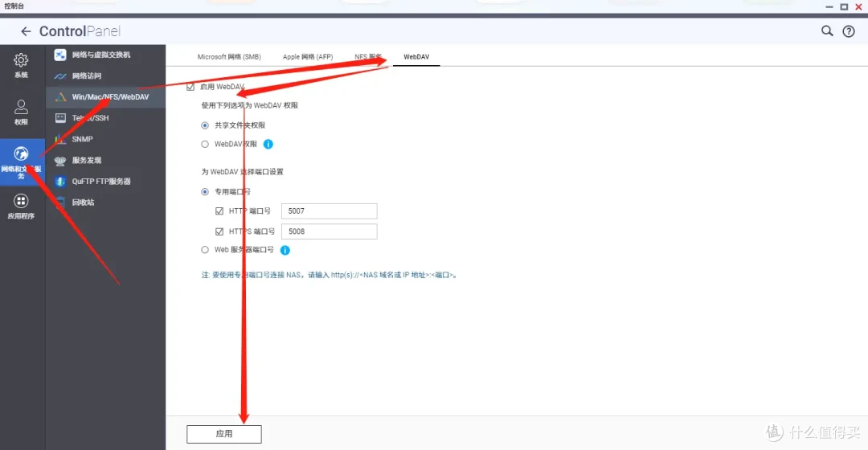Viewport: 868px width, 450px height.
Task: Go back with the ControlPanel arrow
Action: (x=26, y=31)
